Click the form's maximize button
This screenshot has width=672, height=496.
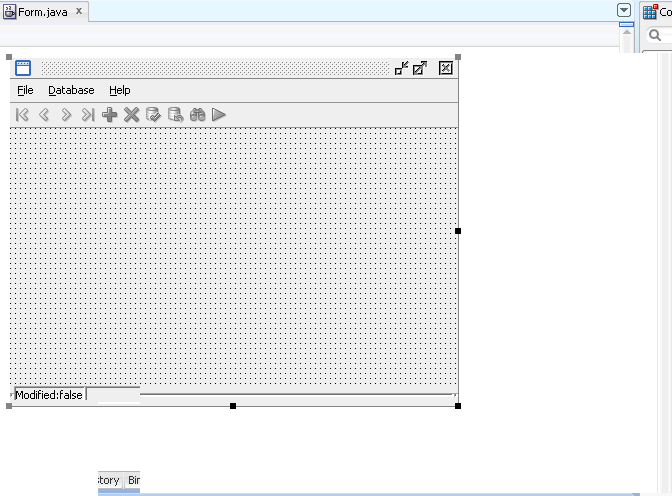tap(420, 68)
